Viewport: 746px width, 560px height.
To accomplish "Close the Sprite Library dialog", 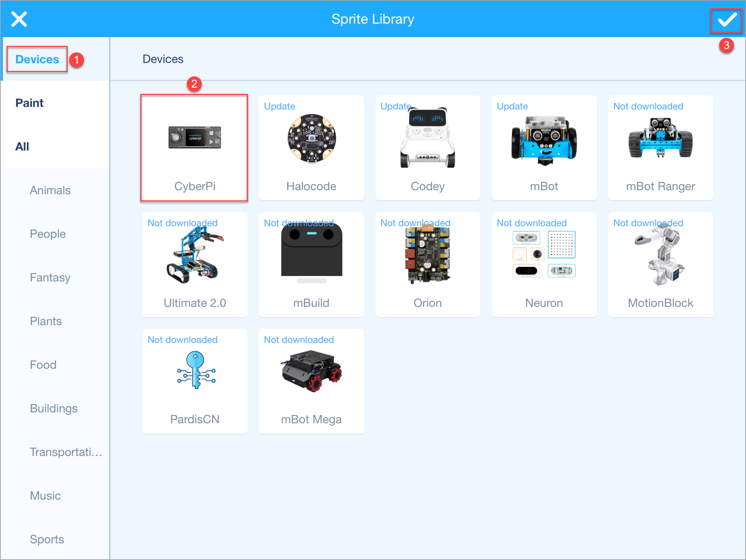I will pos(19,19).
